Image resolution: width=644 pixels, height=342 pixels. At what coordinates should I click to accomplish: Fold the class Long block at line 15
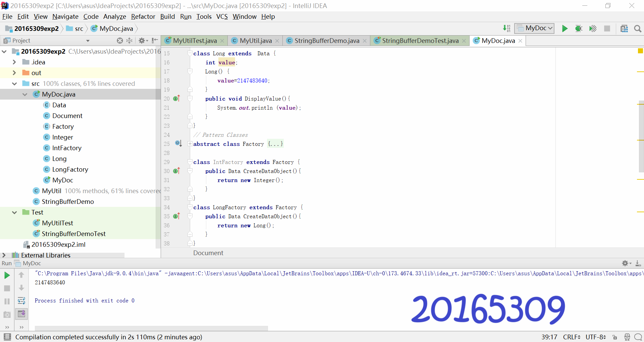pos(190,53)
